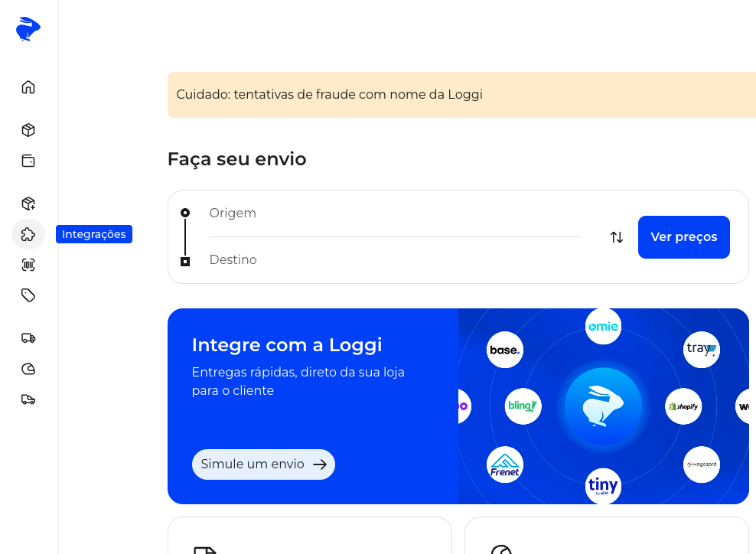Open Integrações puzzle icon
756x554 pixels.
click(x=28, y=234)
